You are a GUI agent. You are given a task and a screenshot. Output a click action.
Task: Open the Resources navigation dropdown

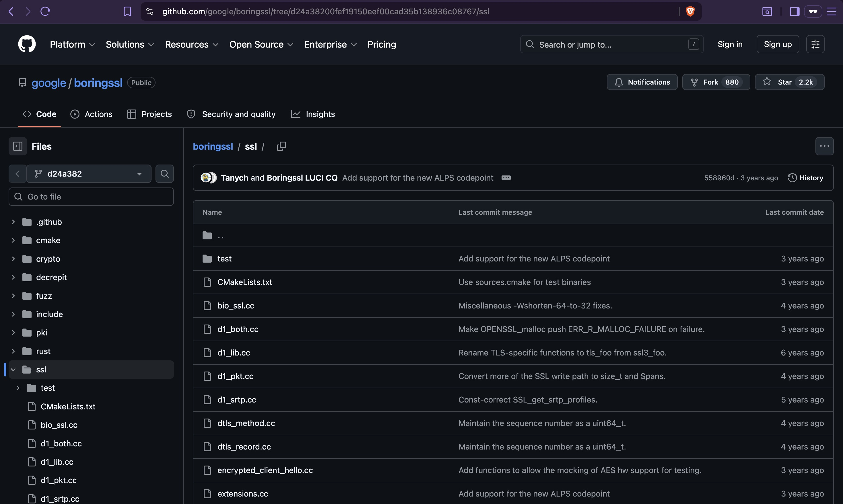click(192, 44)
